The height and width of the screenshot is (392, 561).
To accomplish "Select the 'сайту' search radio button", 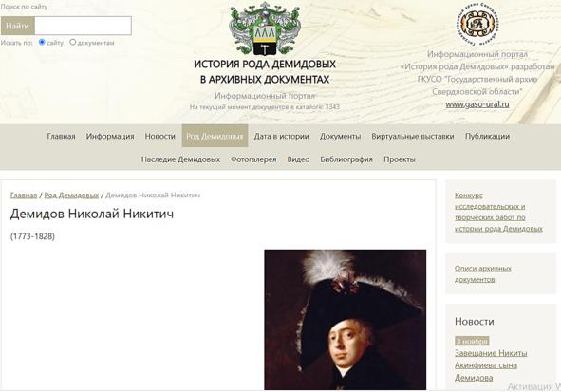I will point(42,42).
